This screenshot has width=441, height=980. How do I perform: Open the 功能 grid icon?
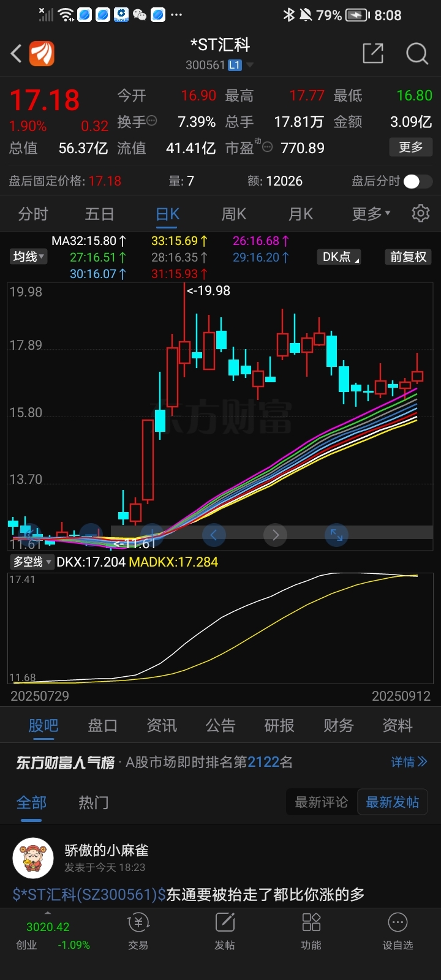(311, 922)
